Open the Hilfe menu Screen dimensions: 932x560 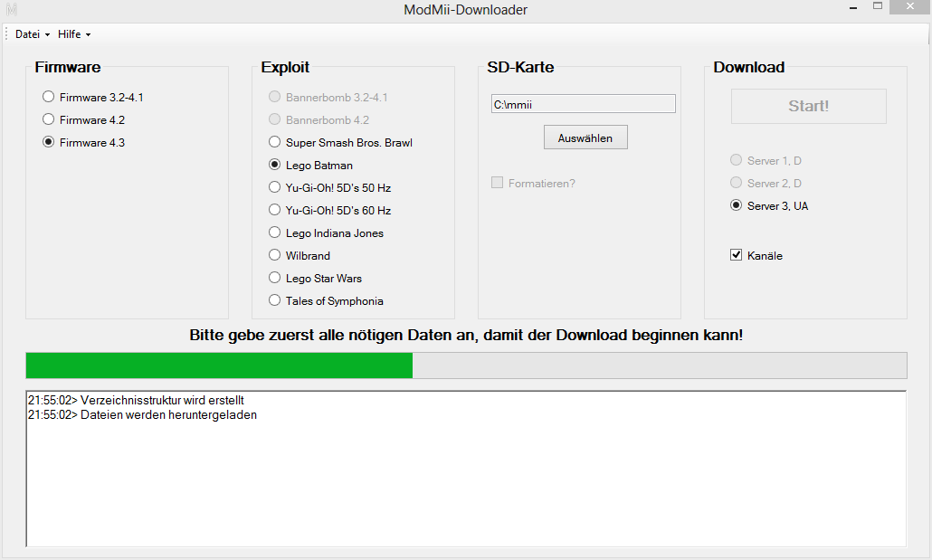point(73,34)
